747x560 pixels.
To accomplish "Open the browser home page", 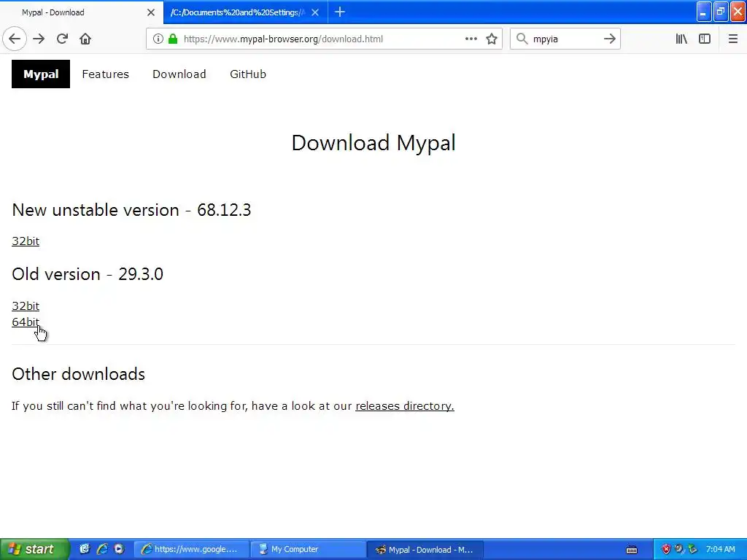I will (x=85, y=39).
